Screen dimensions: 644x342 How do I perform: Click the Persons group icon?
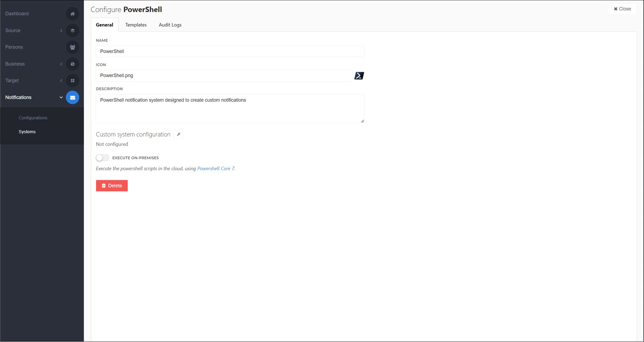click(x=72, y=47)
